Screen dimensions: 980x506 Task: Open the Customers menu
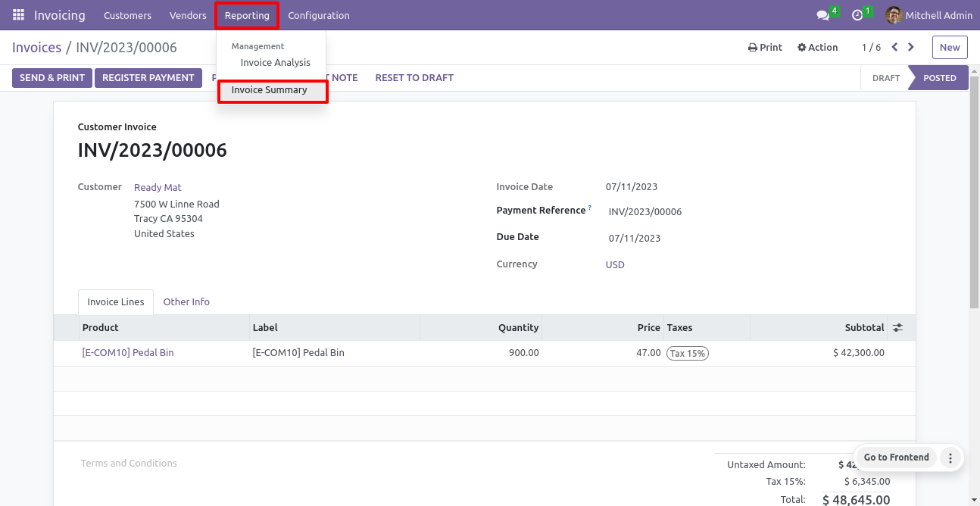[127, 15]
